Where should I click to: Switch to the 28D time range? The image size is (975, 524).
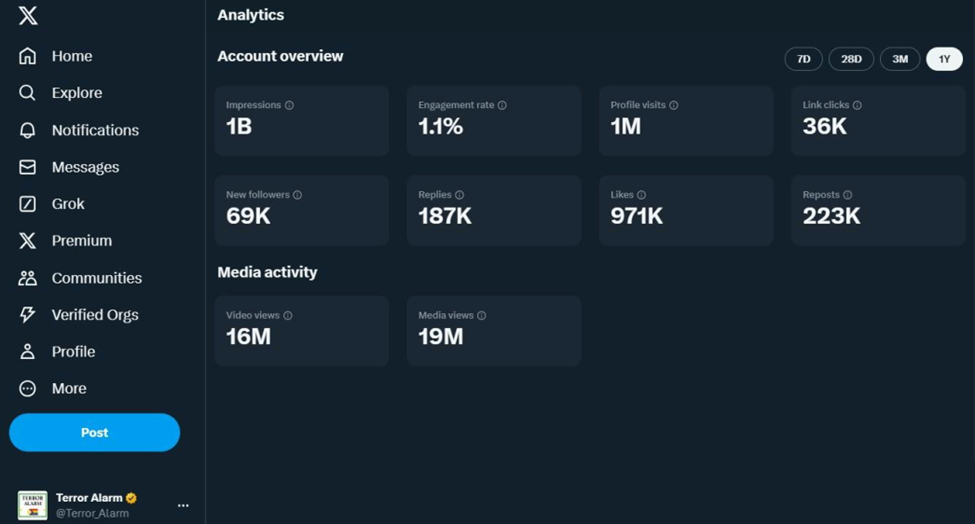[851, 59]
